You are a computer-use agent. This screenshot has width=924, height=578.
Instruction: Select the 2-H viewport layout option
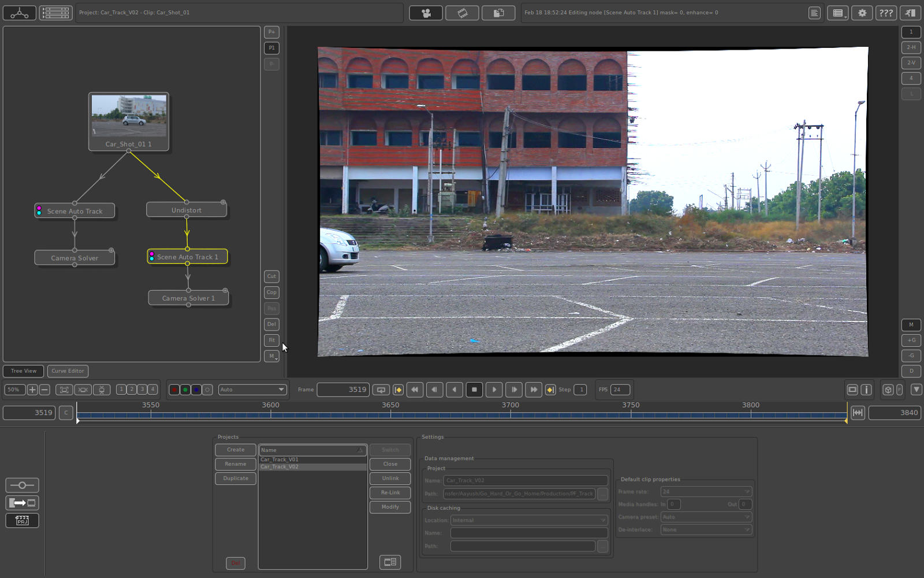coord(911,47)
